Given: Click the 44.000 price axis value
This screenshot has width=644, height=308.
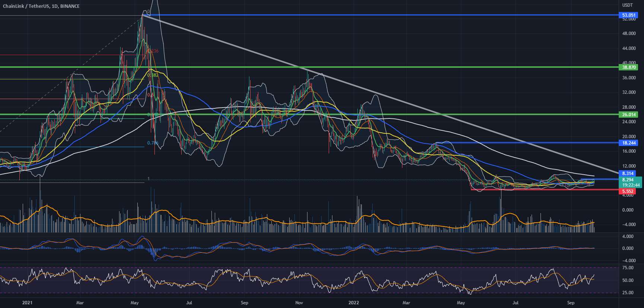Looking at the screenshot, I should (629, 48).
